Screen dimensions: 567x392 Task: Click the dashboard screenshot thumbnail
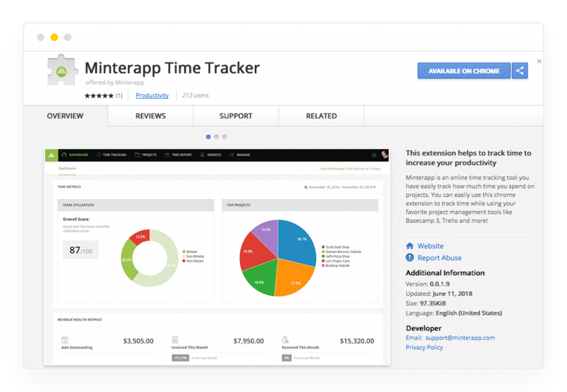tap(217, 257)
